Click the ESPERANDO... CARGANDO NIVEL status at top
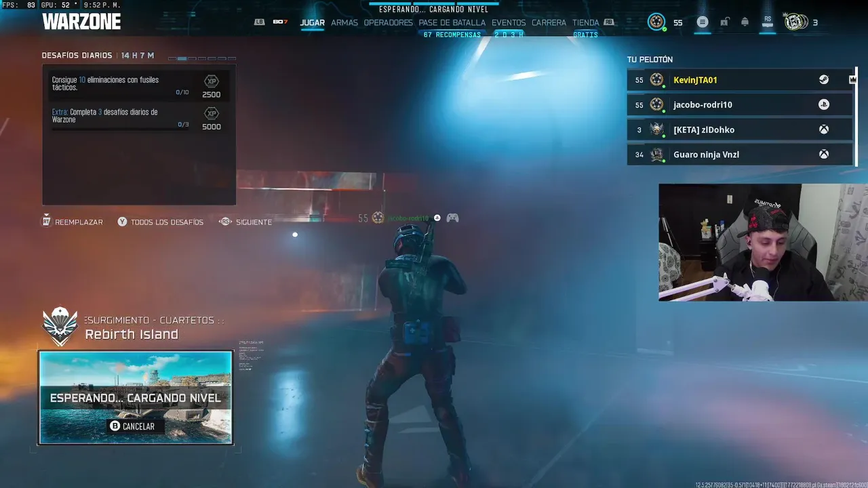 pos(433,9)
